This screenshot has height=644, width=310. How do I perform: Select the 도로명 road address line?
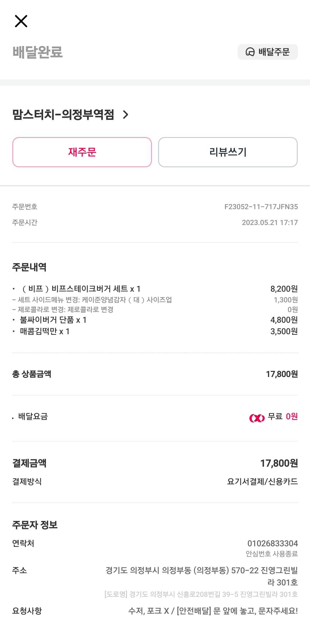coord(201,594)
